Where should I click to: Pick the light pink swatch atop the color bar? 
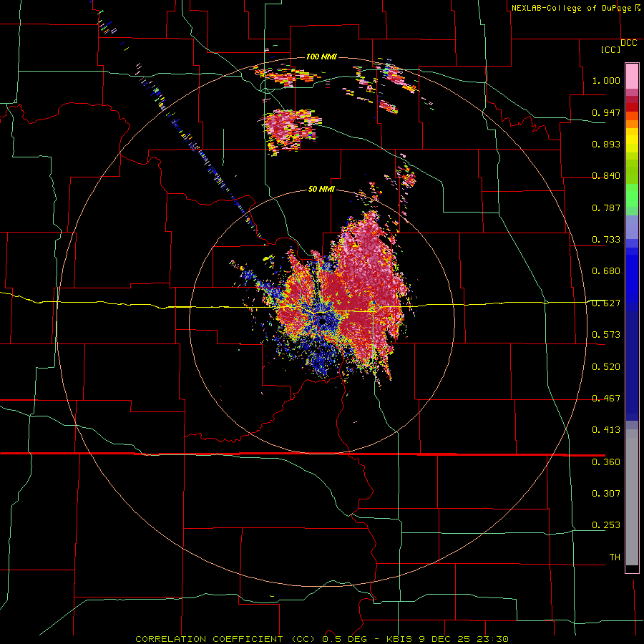[x=632, y=76]
